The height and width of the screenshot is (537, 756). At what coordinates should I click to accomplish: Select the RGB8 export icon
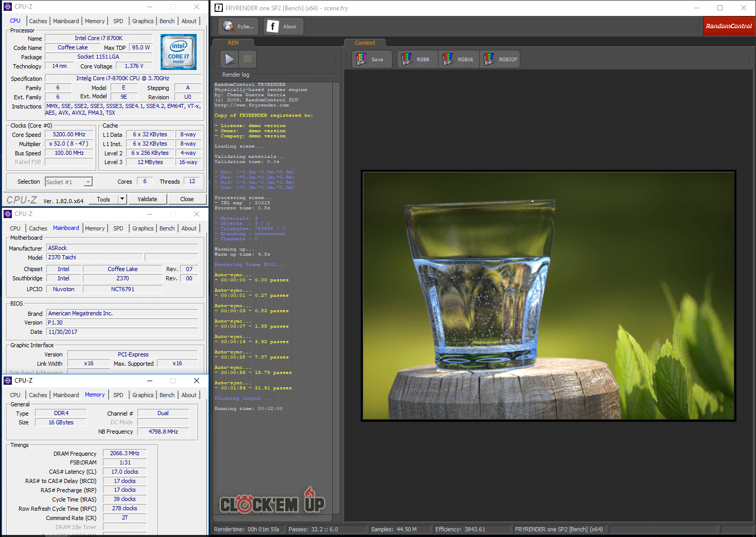point(407,59)
